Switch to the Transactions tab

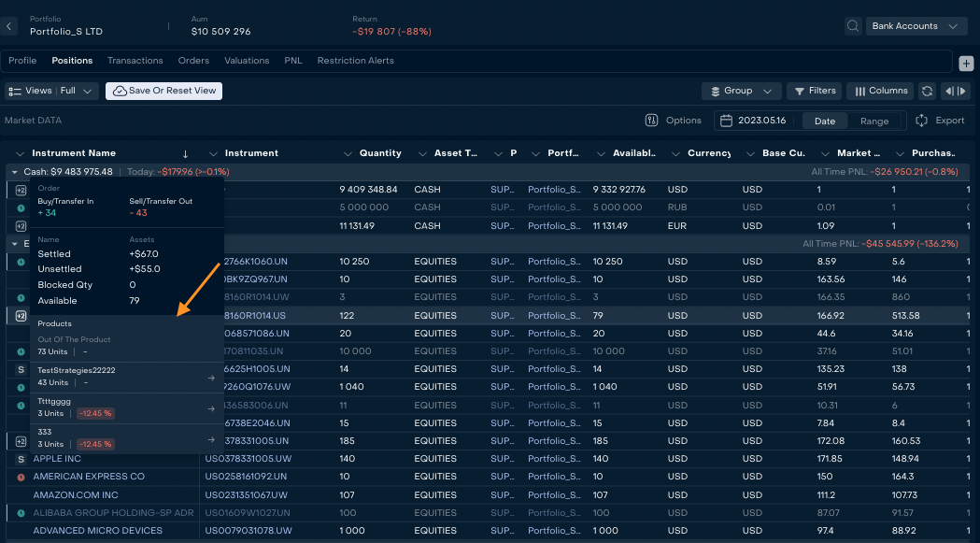tap(135, 61)
